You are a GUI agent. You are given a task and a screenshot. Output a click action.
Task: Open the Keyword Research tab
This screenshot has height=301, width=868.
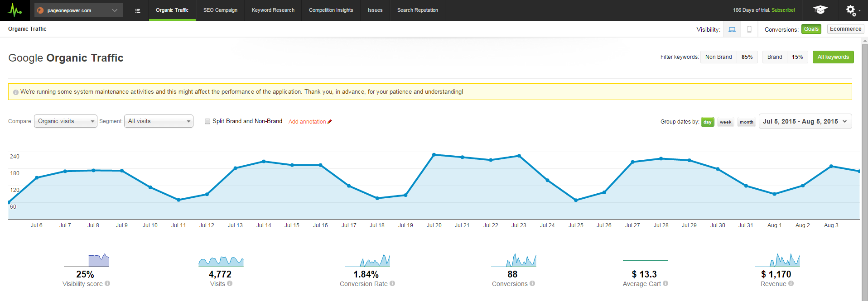(x=273, y=10)
